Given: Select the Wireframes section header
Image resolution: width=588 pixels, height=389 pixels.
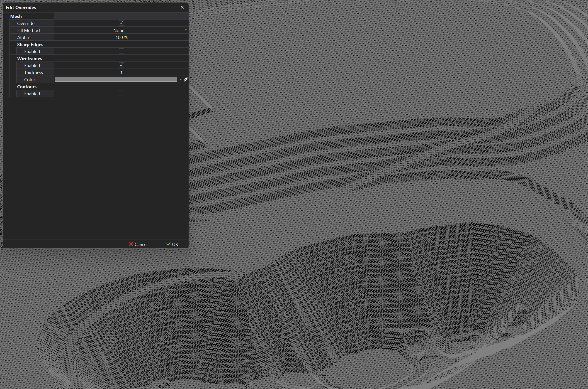Looking at the screenshot, I should pyautogui.click(x=29, y=58).
